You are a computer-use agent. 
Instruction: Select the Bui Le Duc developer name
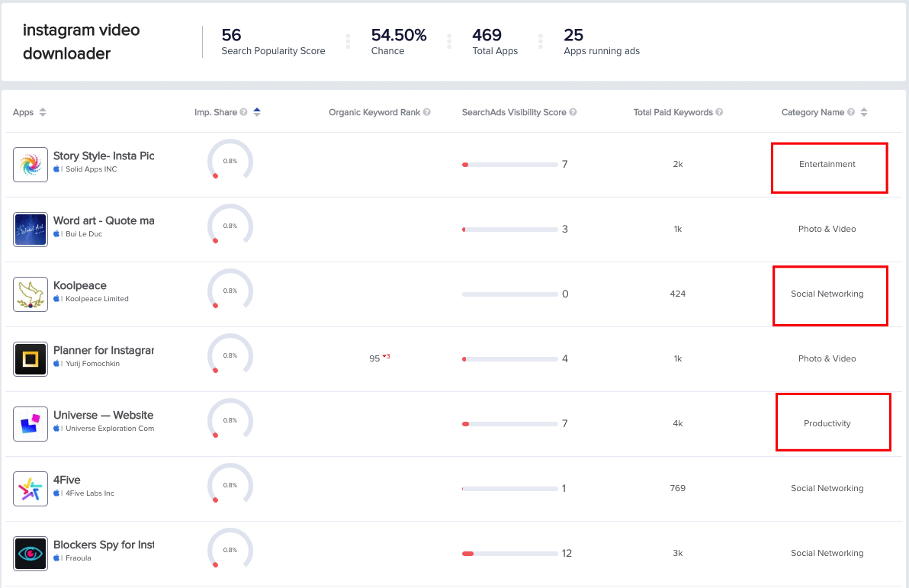pyautogui.click(x=83, y=234)
